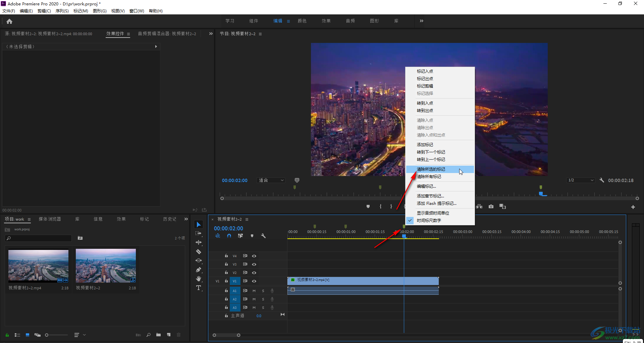This screenshot has width=644, height=343.
Task: Toggle snap in timeline magnet
Action: (x=229, y=236)
